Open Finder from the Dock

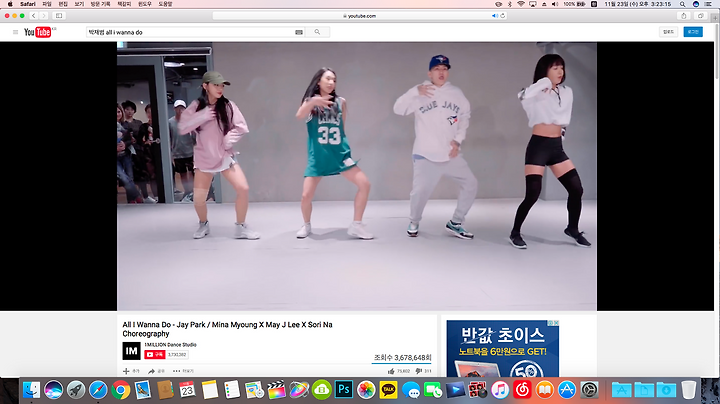31,390
